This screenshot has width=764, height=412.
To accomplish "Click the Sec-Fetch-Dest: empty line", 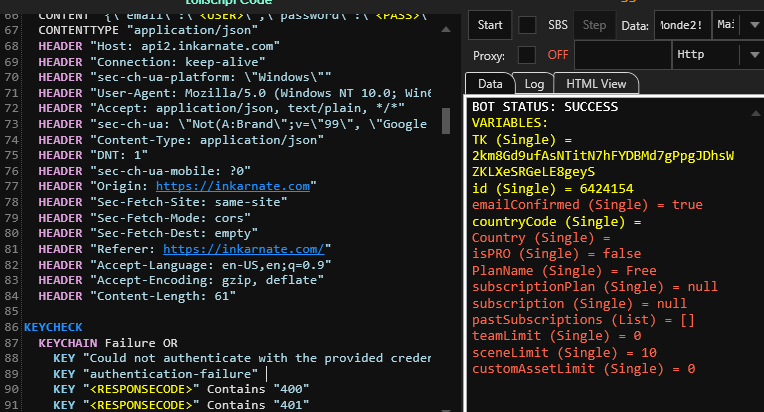I will [x=148, y=233].
